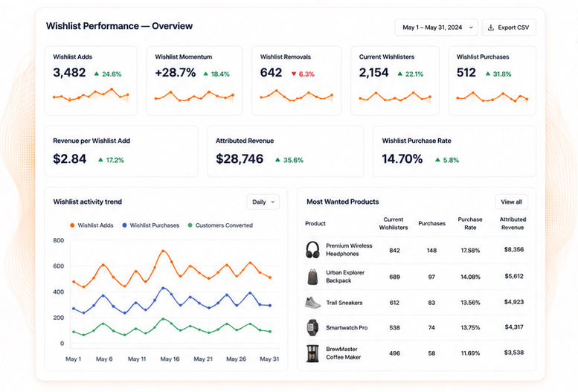Click the Current Wishlisters sparkline chart
578x392 pixels.
(395, 97)
